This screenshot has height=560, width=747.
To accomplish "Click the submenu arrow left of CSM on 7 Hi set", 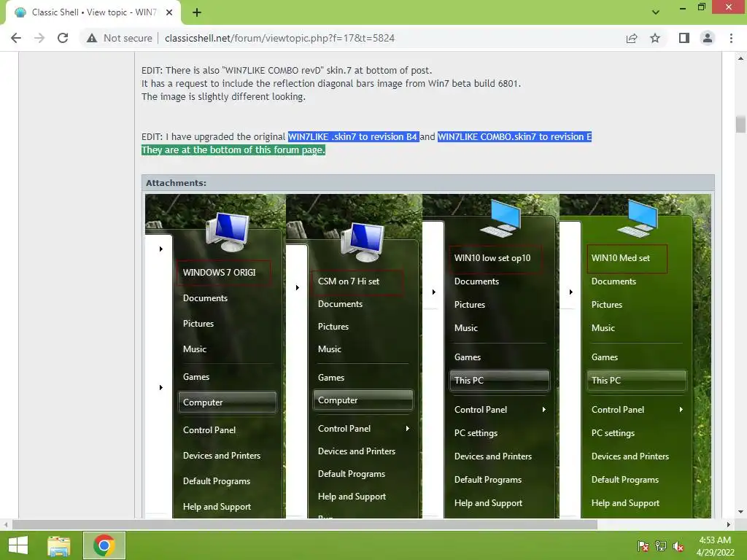I will (x=298, y=287).
